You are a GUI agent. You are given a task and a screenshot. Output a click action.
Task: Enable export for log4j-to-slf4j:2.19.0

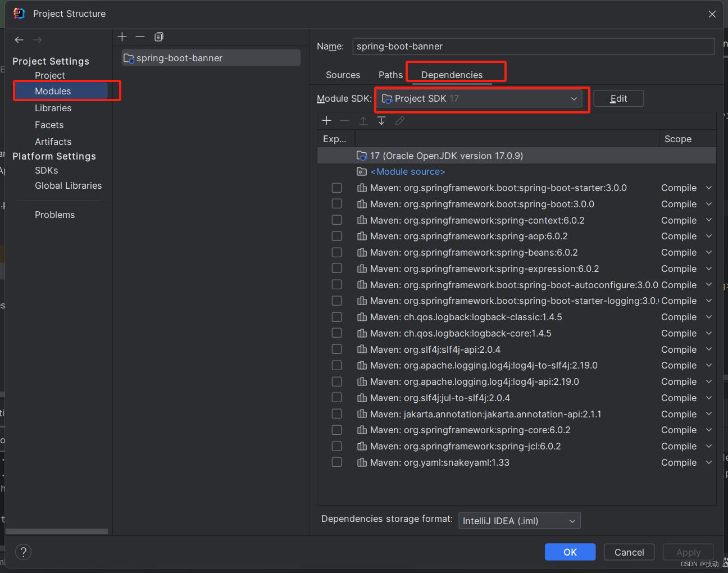pos(336,365)
